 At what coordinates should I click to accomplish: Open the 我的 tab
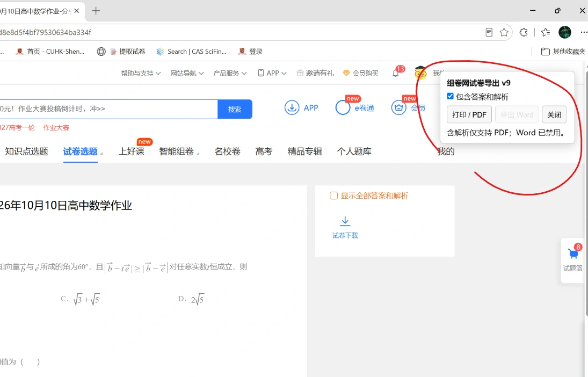(446, 151)
